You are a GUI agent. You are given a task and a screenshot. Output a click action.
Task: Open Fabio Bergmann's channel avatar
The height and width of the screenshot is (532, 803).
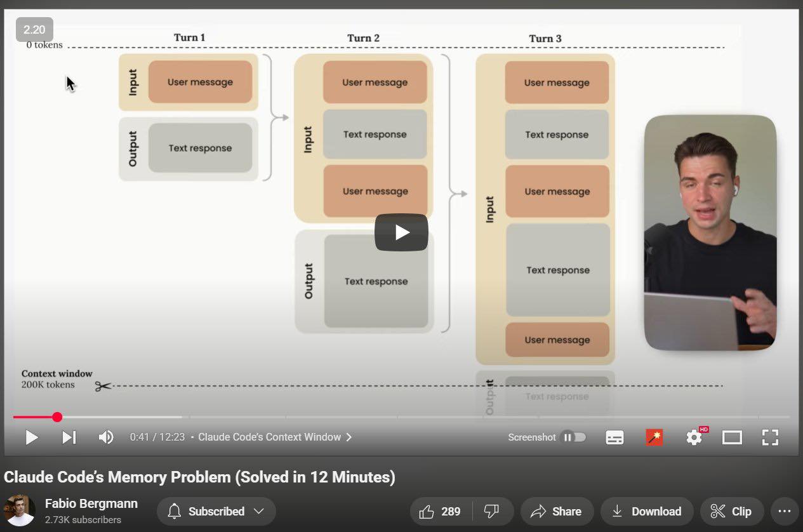click(x=20, y=510)
